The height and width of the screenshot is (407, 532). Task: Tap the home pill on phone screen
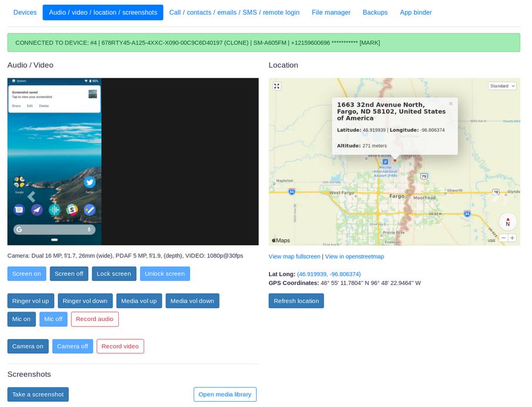[54, 240]
